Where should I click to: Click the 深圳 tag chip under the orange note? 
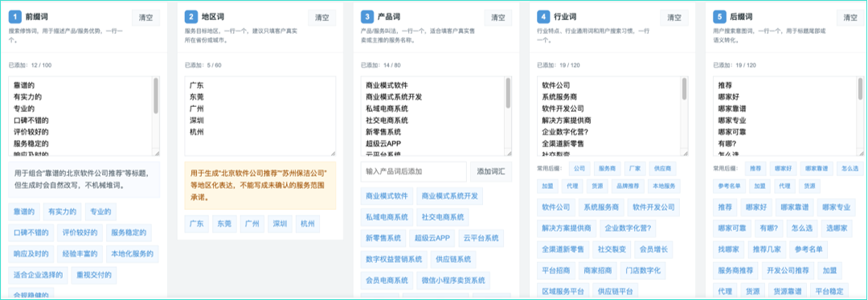point(280,224)
